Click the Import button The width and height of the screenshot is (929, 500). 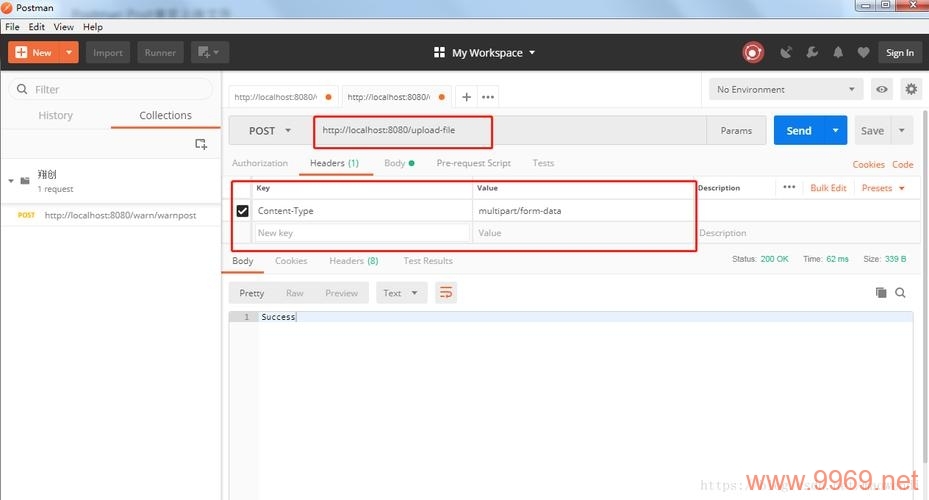[108, 52]
